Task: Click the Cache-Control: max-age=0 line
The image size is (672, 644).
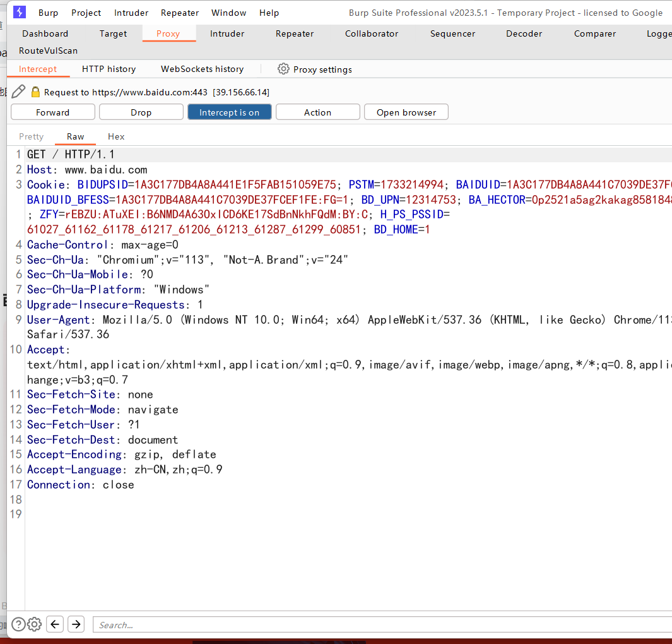Action: tap(103, 245)
